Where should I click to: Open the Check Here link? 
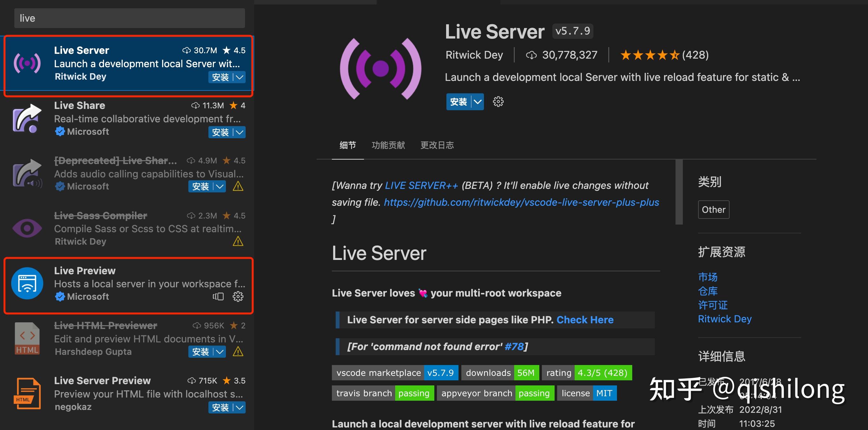(585, 320)
